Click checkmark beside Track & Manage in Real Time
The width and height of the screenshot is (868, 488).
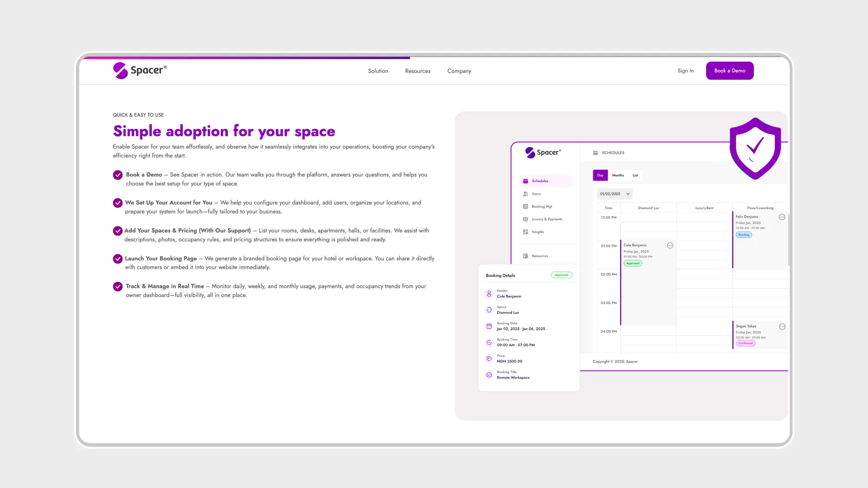coord(118,287)
